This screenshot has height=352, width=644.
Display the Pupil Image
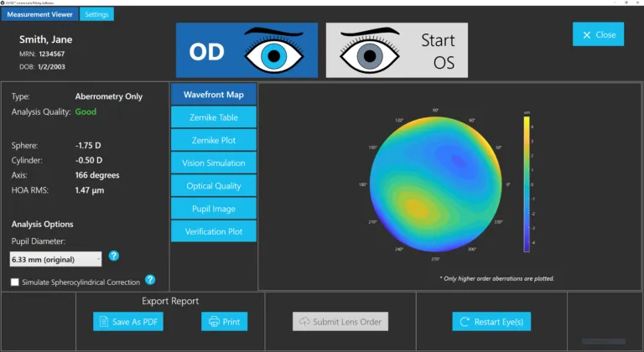click(214, 208)
